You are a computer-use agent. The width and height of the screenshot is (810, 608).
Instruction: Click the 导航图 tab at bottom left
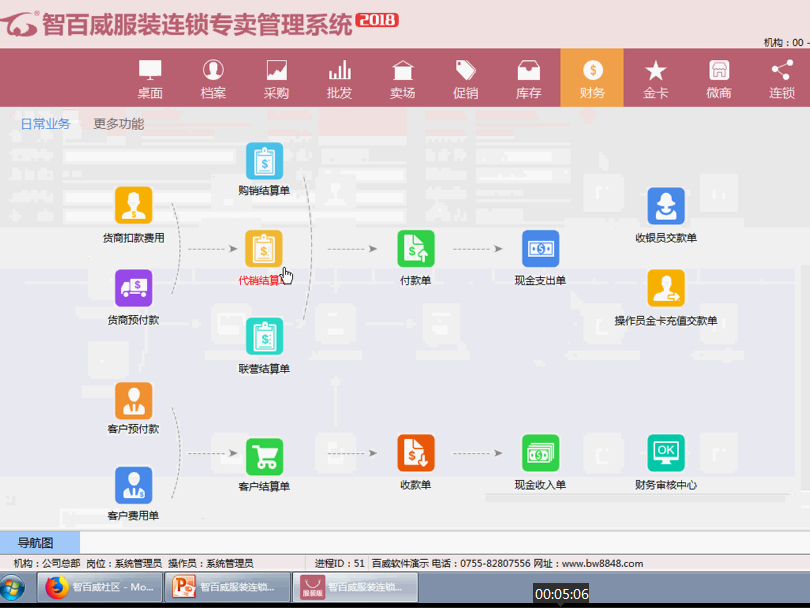pyautogui.click(x=35, y=543)
